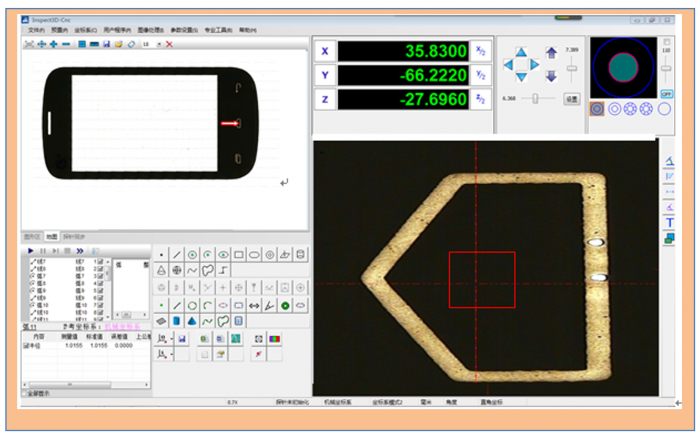Viewport: 700px width, 436px height.
Task: Tick the checkbox for row 1 in program list
Action: (x=100, y=262)
